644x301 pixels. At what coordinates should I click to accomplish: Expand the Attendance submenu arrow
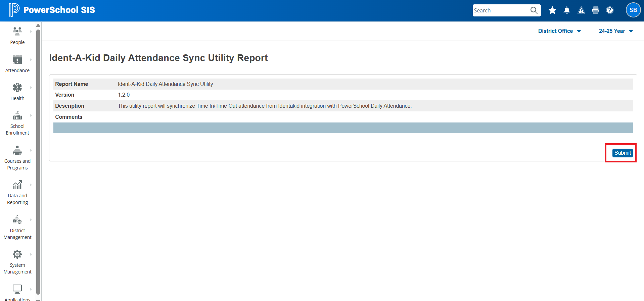coord(31,60)
